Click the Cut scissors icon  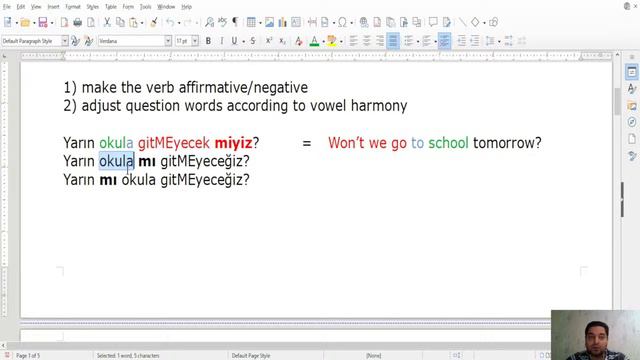[107, 22]
